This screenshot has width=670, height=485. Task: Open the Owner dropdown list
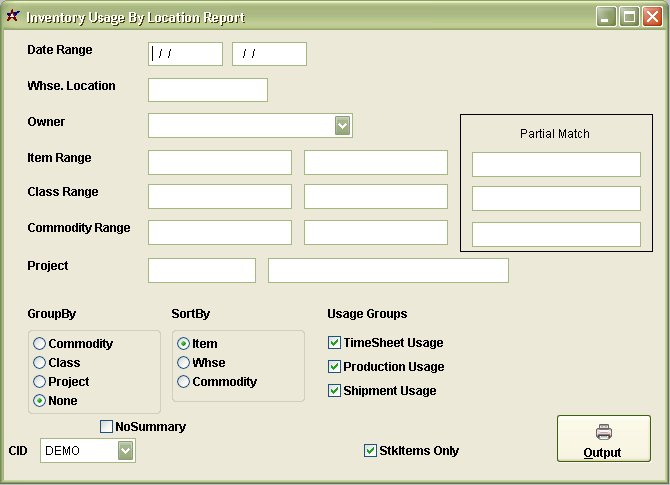tap(342, 125)
